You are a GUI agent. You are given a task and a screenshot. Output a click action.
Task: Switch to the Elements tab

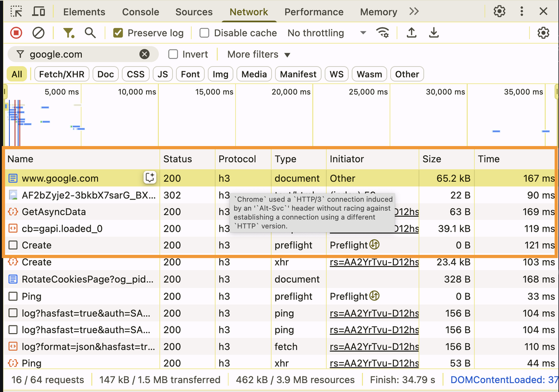tap(84, 12)
